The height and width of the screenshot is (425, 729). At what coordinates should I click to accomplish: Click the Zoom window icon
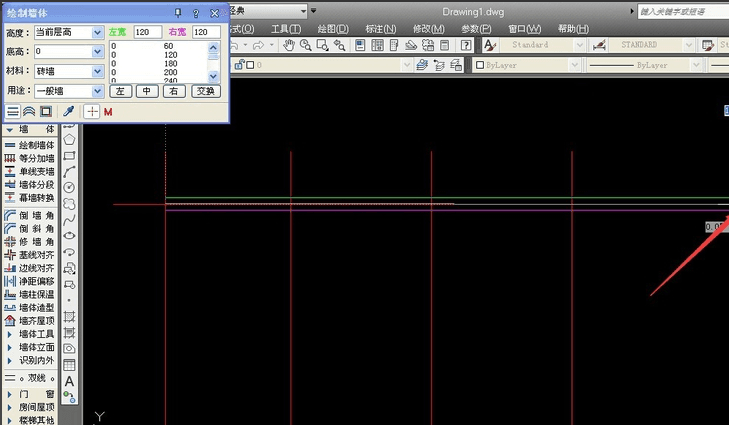322,45
